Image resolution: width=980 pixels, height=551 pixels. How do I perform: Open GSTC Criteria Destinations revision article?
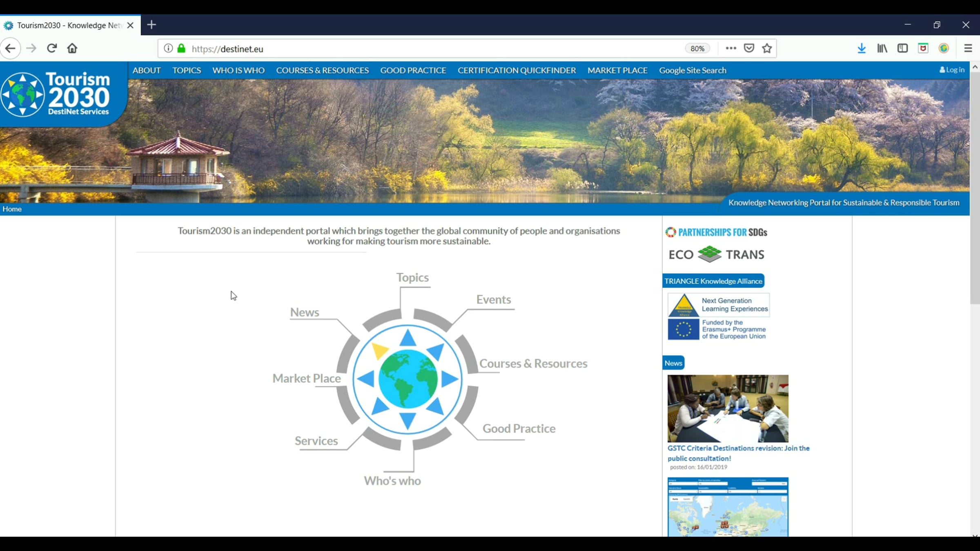tap(738, 453)
